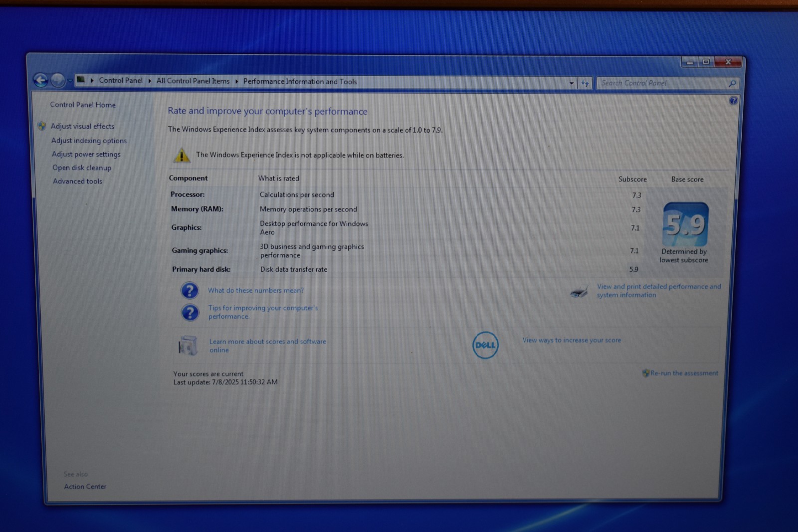The width and height of the screenshot is (798, 532).
Task: Select Performance Information and Tools breadcrumb
Action: click(x=300, y=82)
